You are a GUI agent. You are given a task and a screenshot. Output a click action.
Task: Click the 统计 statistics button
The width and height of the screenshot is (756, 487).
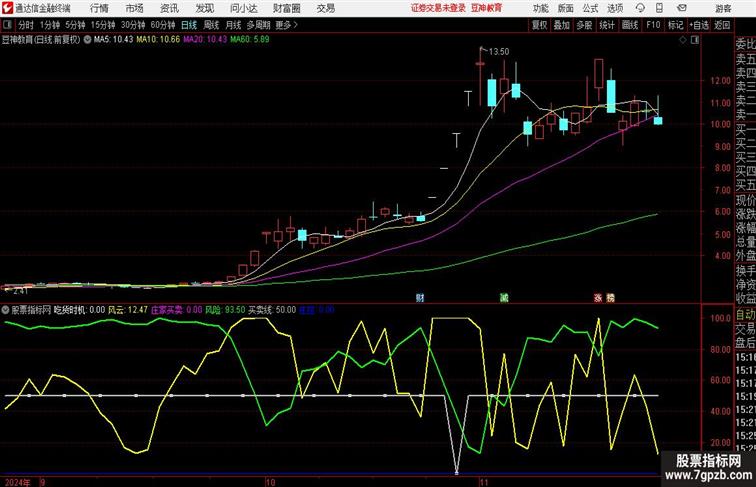tap(607, 25)
